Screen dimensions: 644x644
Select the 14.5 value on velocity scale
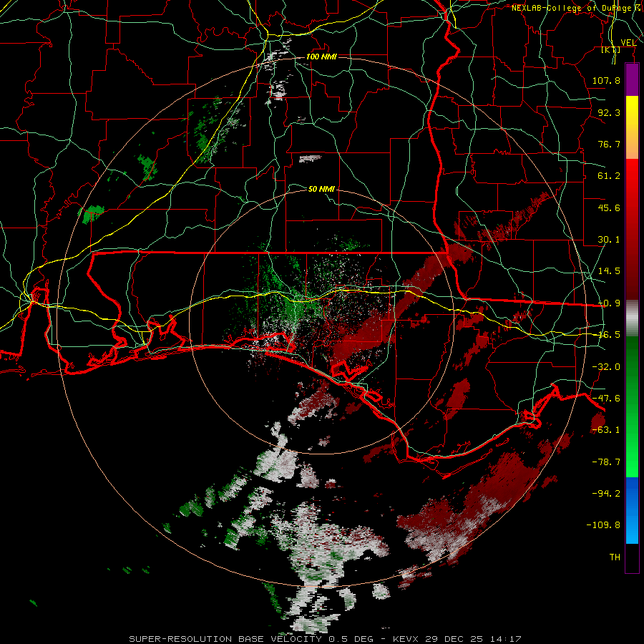(609, 271)
